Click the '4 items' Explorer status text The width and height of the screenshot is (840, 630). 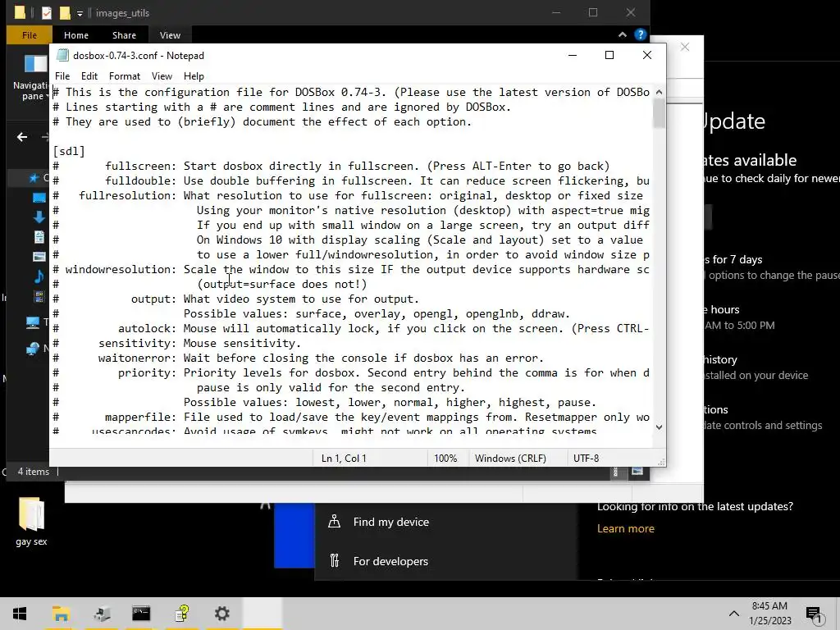pyautogui.click(x=33, y=472)
